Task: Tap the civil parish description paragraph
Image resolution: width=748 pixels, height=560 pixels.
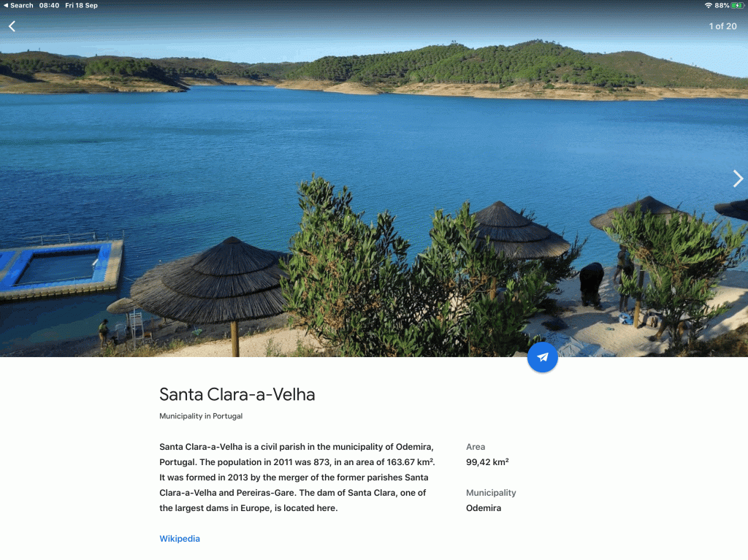Action: [297, 477]
